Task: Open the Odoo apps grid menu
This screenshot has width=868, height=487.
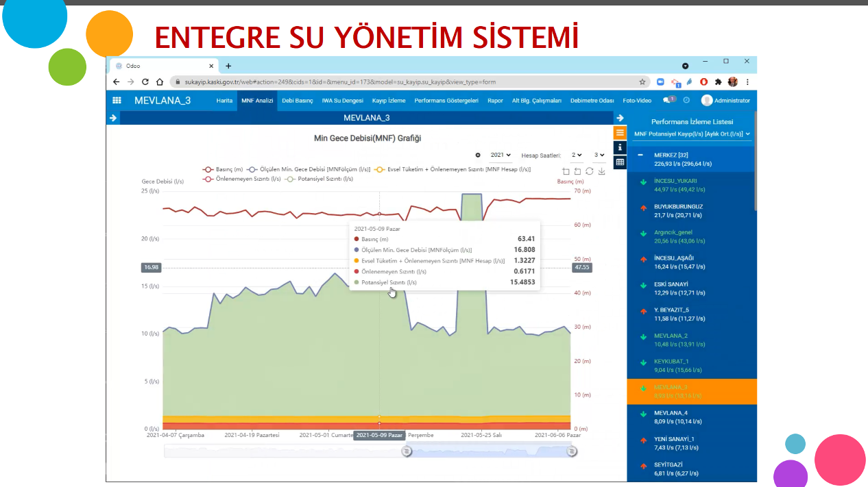Action: [x=117, y=100]
